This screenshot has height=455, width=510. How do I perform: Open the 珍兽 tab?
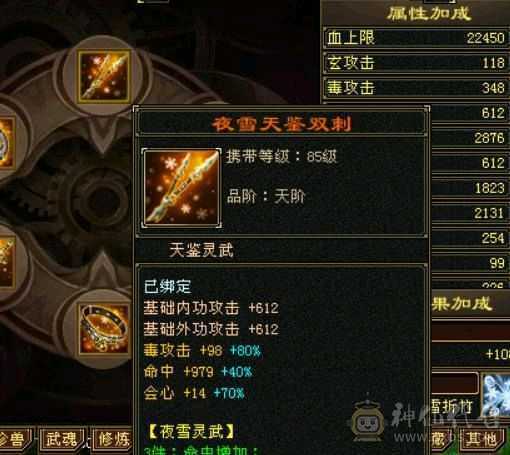point(15,439)
